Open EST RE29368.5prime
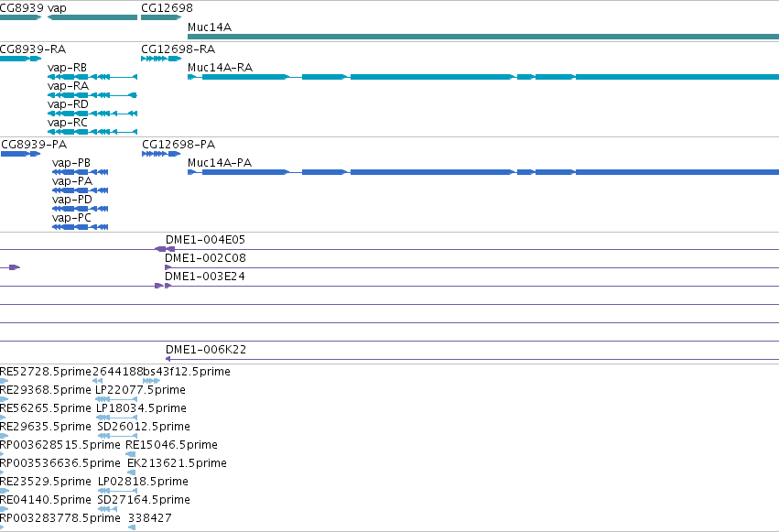The width and height of the screenshot is (779, 532). [46, 390]
